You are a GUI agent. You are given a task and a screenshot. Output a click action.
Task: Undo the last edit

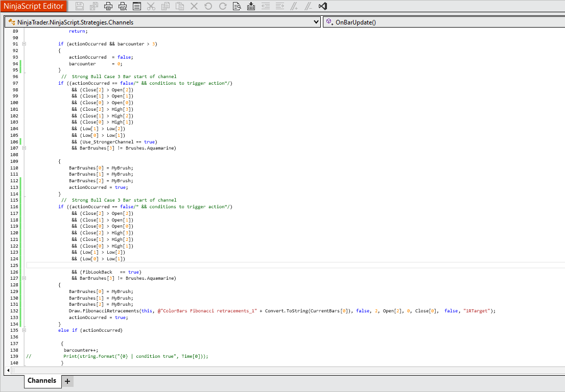208,7
